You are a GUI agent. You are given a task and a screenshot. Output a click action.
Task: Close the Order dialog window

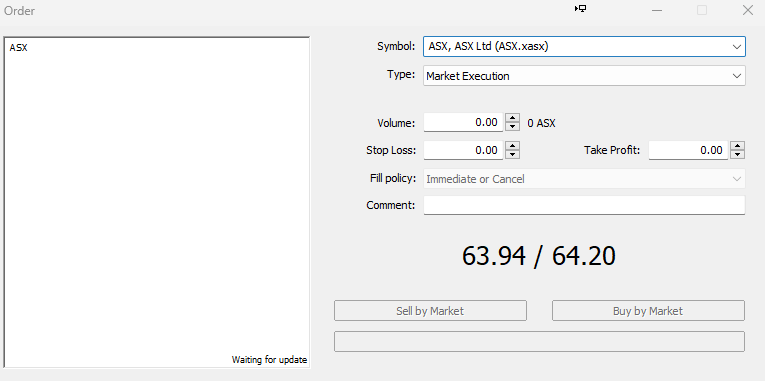[747, 10]
